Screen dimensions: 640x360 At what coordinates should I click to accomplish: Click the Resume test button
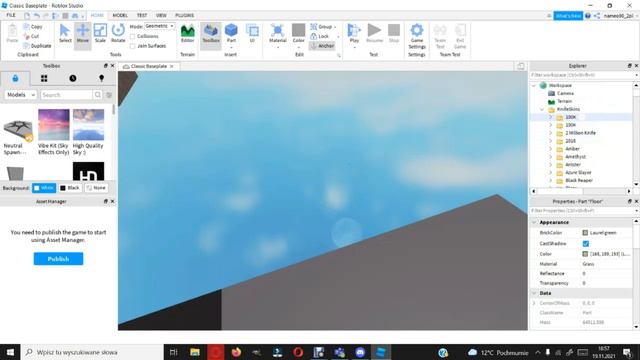point(374,33)
